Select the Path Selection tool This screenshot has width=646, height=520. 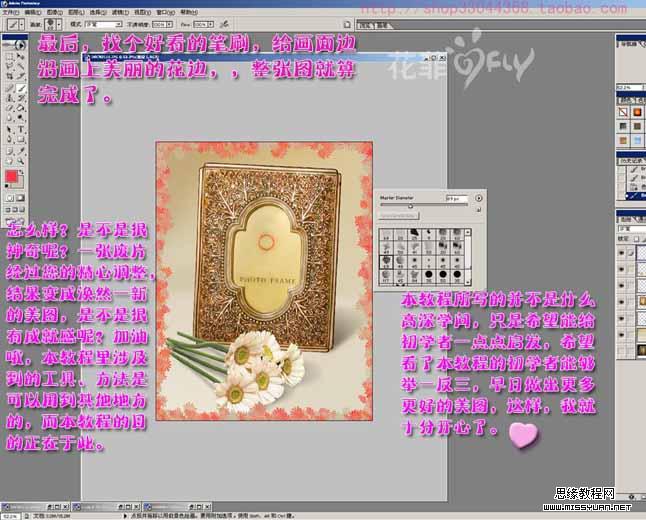click(10, 129)
